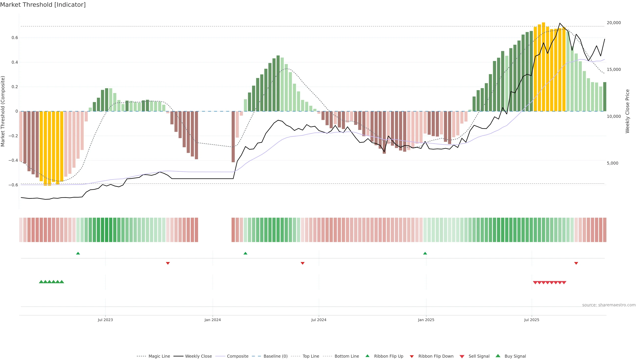This screenshot has height=362, width=644.
Task: Click the green flip-up marker near March 2024
Action: (246, 253)
